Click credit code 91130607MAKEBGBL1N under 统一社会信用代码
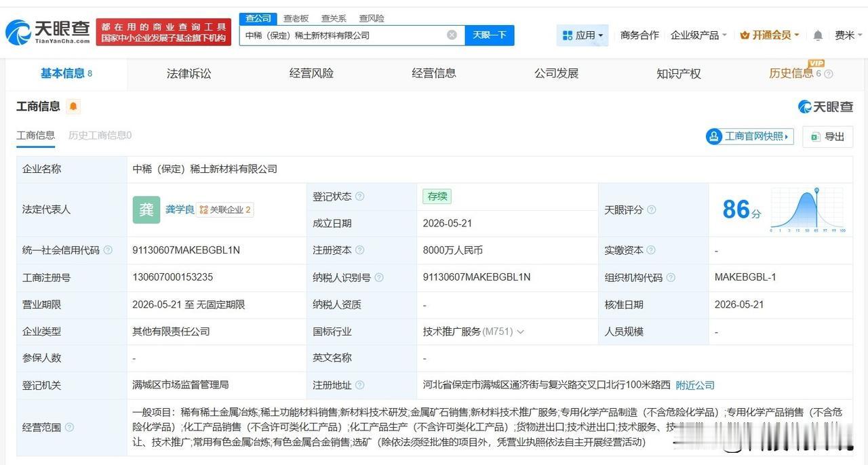Image resolution: width=868 pixels, height=465 pixels. click(186, 250)
